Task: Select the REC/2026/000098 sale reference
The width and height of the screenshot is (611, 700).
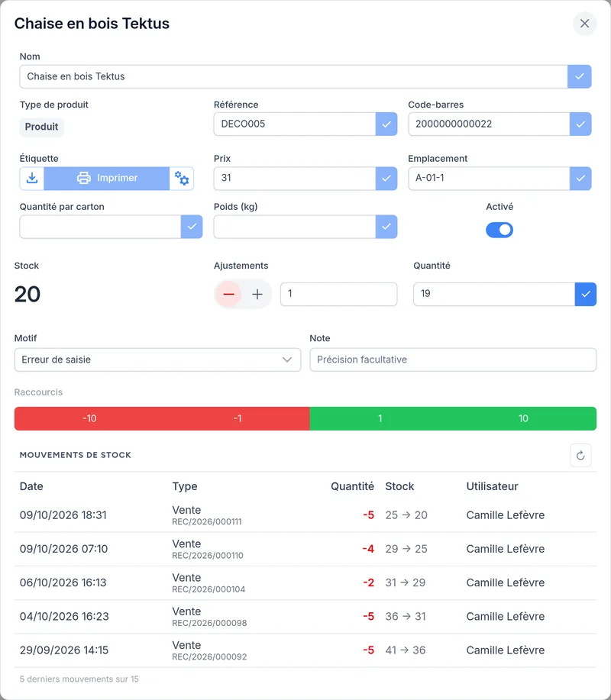Action: (x=209, y=623)
